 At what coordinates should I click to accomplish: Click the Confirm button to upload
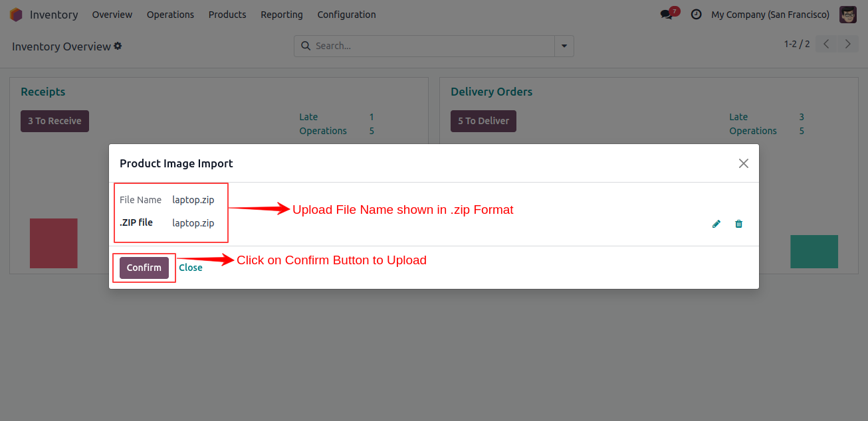coord(144,268)
